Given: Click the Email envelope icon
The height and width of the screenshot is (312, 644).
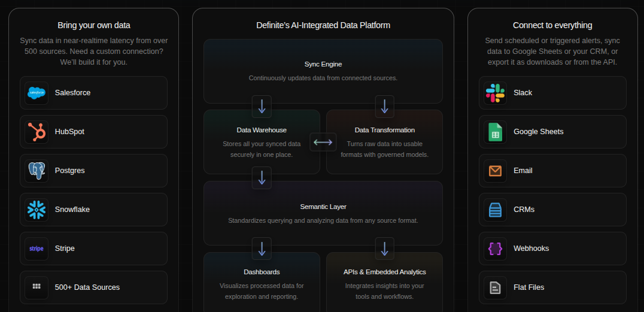Looking at the screenshot, I should point(495,171).
